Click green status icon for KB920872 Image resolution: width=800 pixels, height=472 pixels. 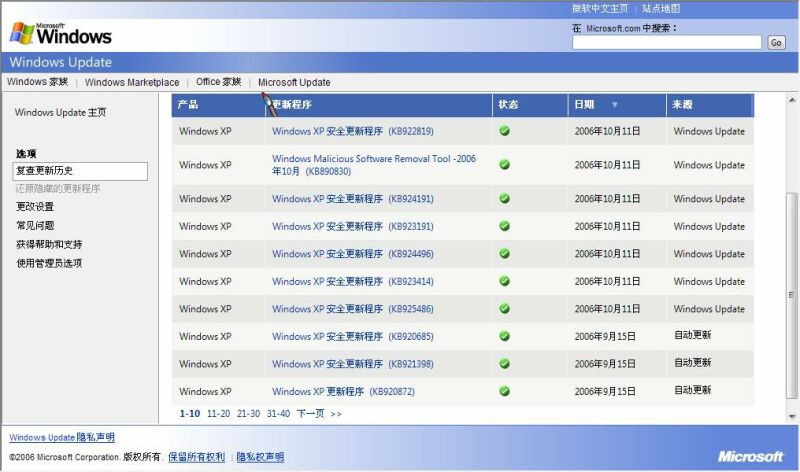[x=505, y=391]
